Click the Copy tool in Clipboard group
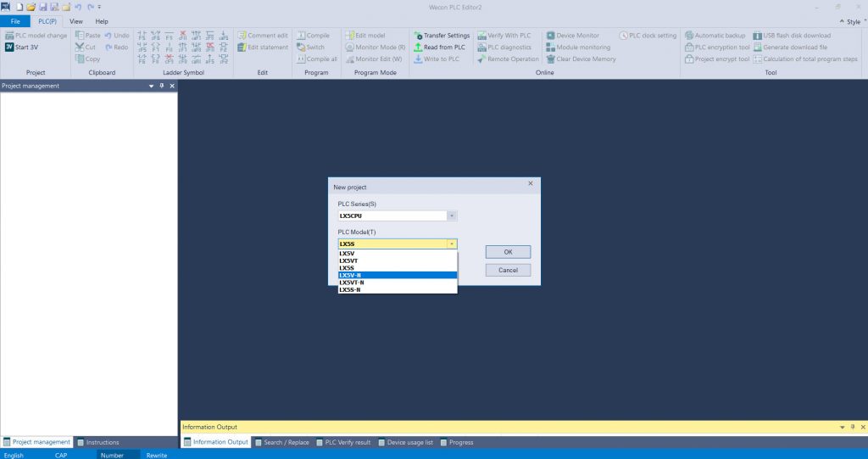Viewport: 868px width, 459px height. click(x=87, y=59)
